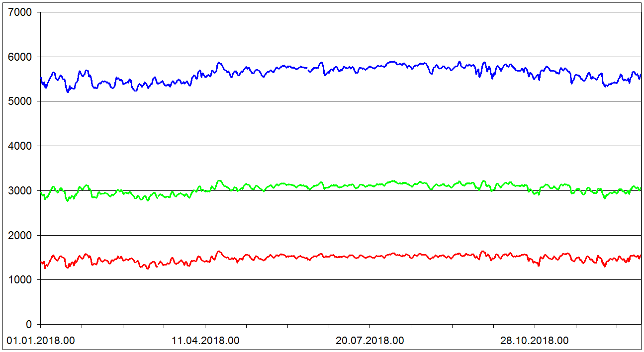Image resolution: width=644 pixels, height=352 pixels.
Task: Click the x-axis tick mark above 11.04.2018.00
Action: pos(205,326)
